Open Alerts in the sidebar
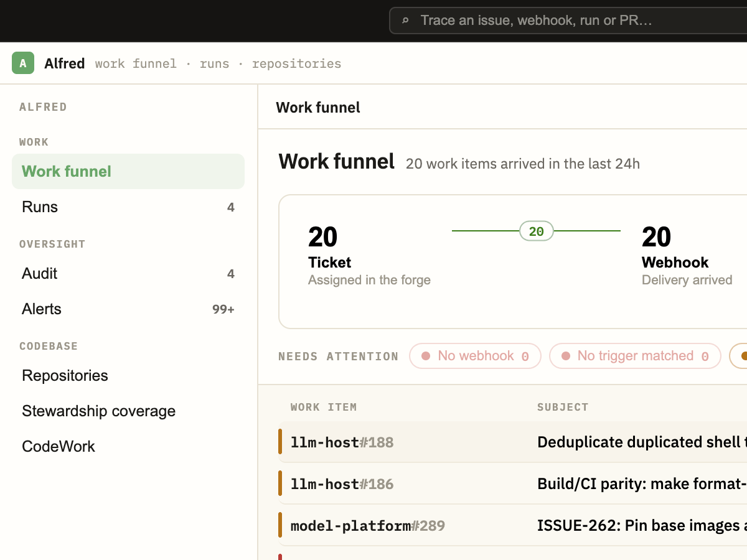The image size is (747, 560). click(x=128, y=309)
